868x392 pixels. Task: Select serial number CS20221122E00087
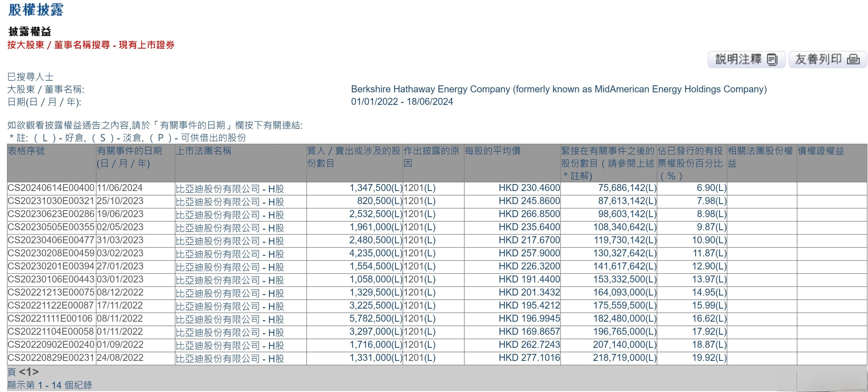51,306
